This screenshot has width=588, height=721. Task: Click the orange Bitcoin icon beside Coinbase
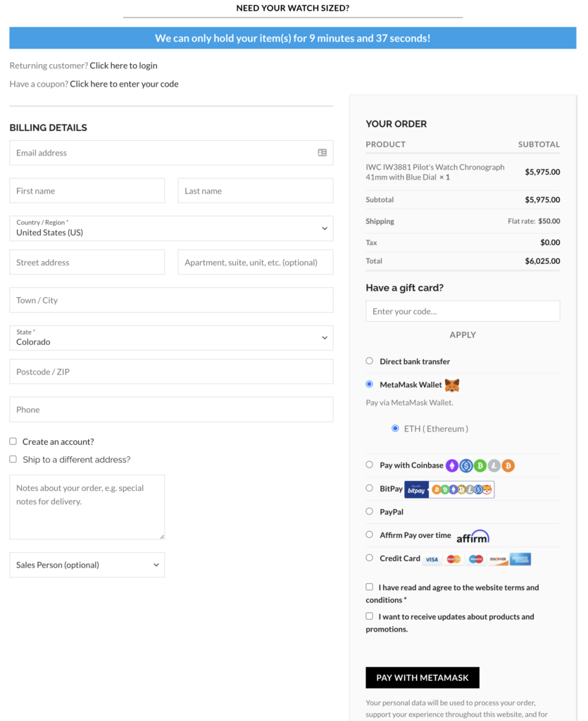(x=508, y=466)
